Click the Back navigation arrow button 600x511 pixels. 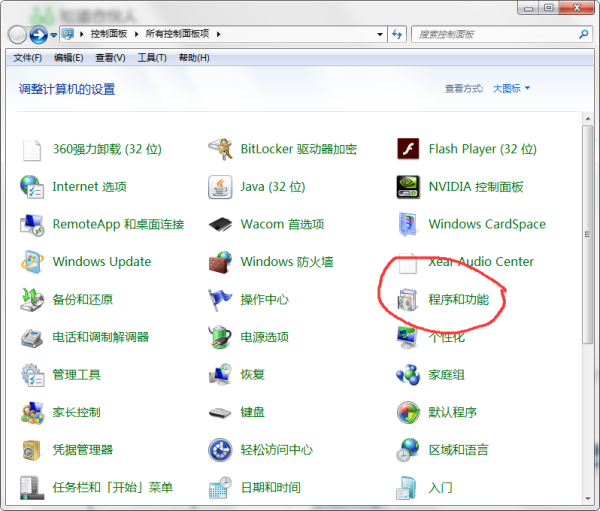click(x=17, y=35)
